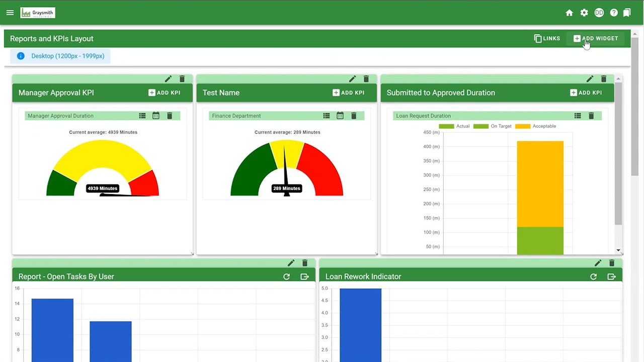The width and height of the screenshot is (644, 362).
Task: Delete the Test Name widget
Action: click(366, 79)
